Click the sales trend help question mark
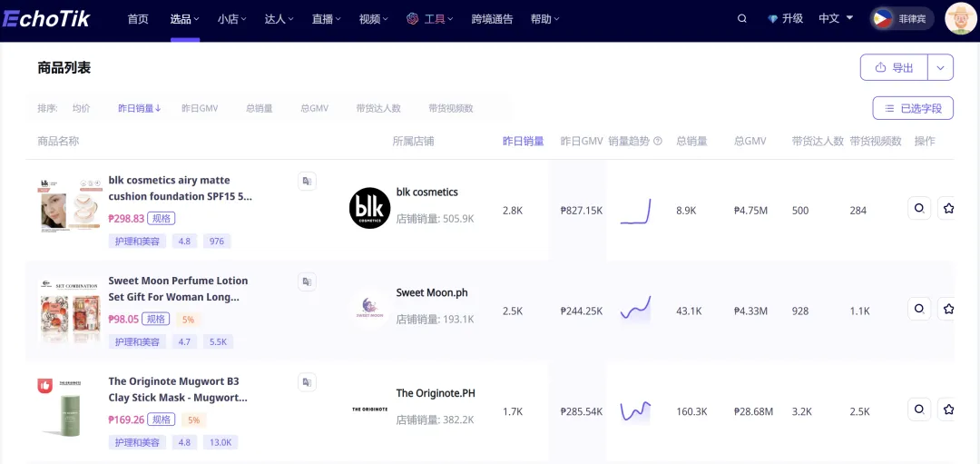The image size is (980, 464). pyautogui.click(x=658, y=142)
